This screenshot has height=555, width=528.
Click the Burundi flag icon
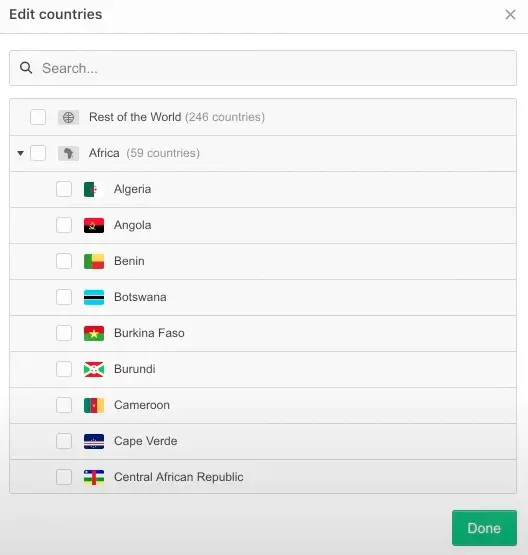click(94, 369)
